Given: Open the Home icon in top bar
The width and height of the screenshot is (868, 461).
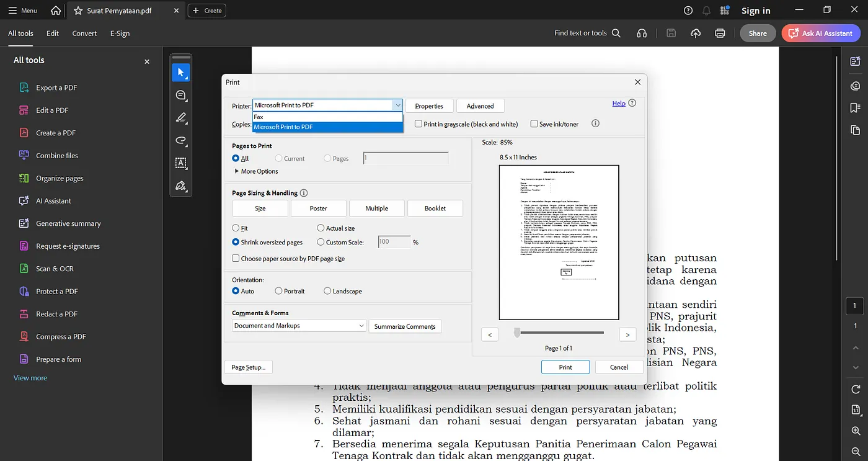Looking at the screenshot, I should pyautogui.click(x=56, y=11).
